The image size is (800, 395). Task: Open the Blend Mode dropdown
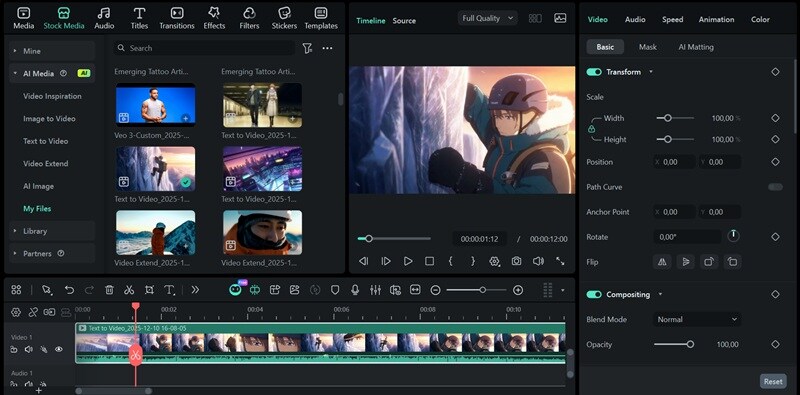[697, 319]
